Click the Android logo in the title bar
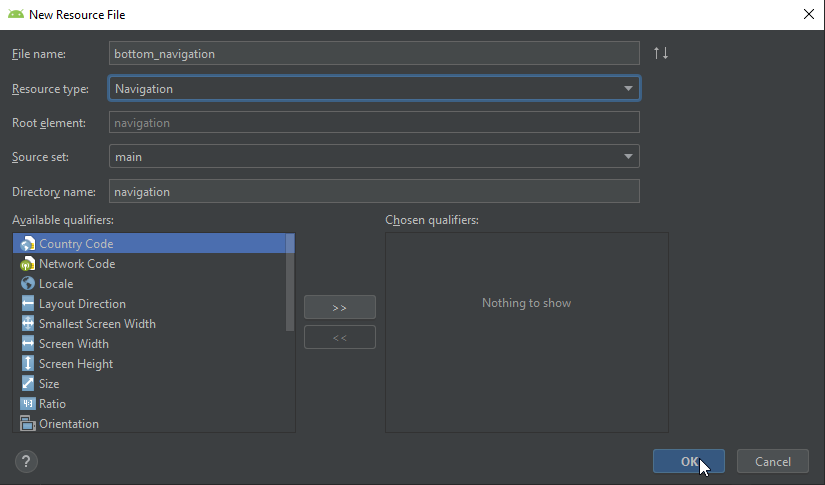825x485 pixels. [16, 14]
